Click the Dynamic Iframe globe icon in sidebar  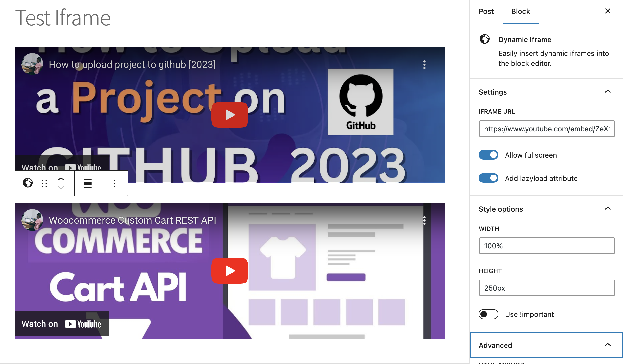pyautogui.click(x=485, y=39)
